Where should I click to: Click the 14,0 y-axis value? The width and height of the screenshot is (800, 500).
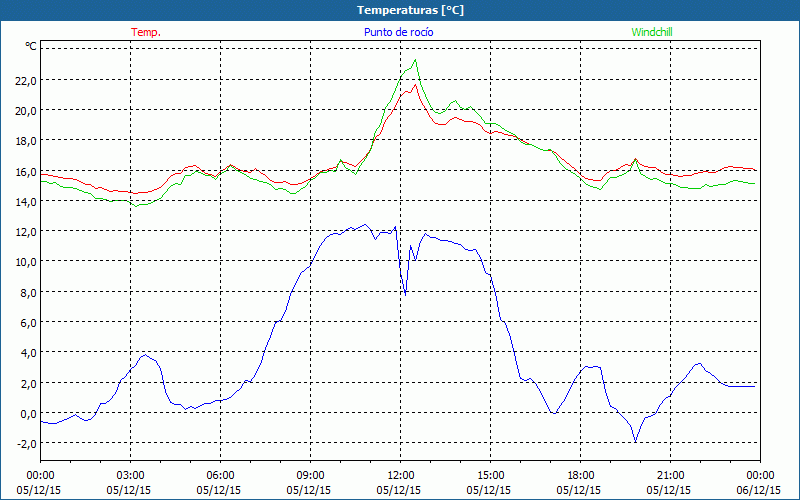click(x=26, y=202)
